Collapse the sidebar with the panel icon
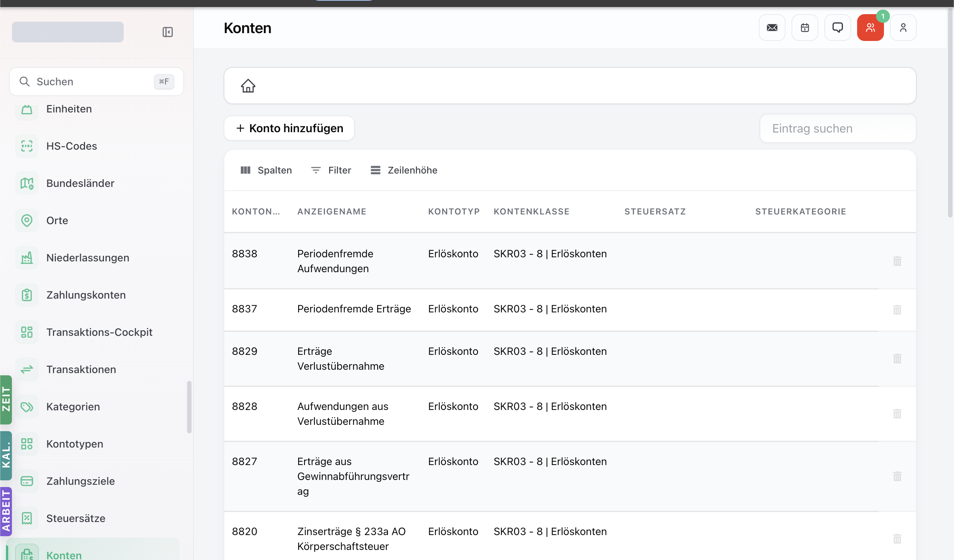The height and width of the screenshot is (560, 954). (x=167, y=32)
